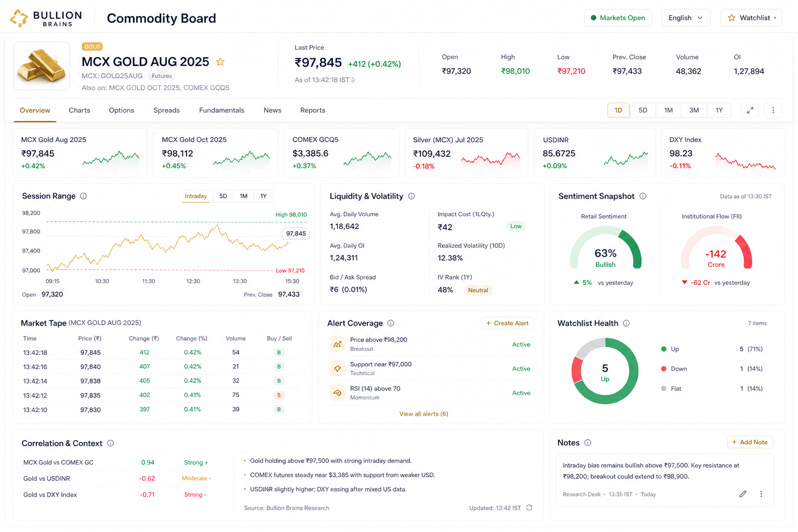Screen dimensions: 798x532
Task: Select the 1M timeframe in top bar
Action: 668,110
